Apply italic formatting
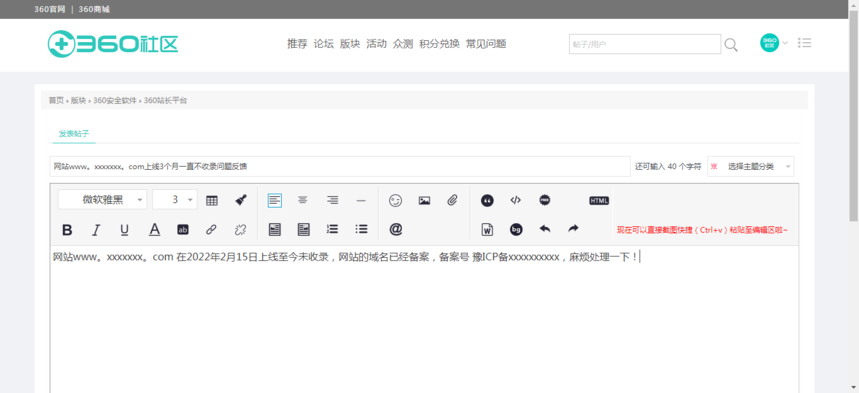 click(x=96, y=230)
